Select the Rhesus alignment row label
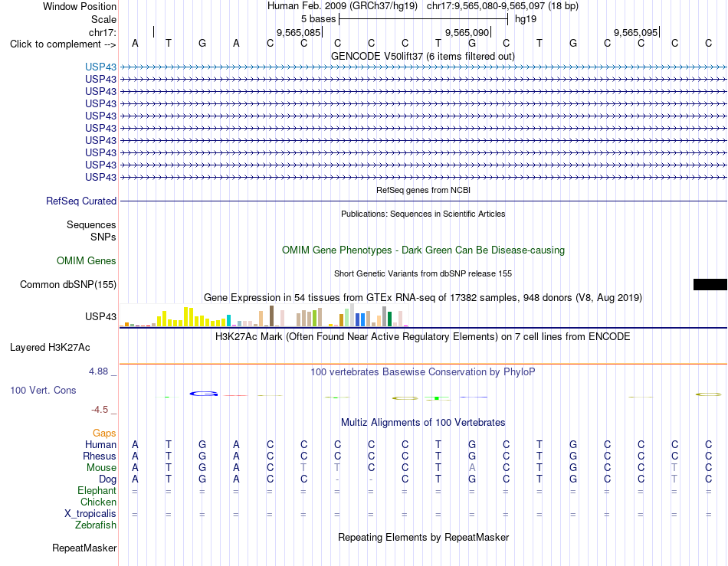Screen dimensions: 728x566 pyautogui.click(x=100, y=456)
